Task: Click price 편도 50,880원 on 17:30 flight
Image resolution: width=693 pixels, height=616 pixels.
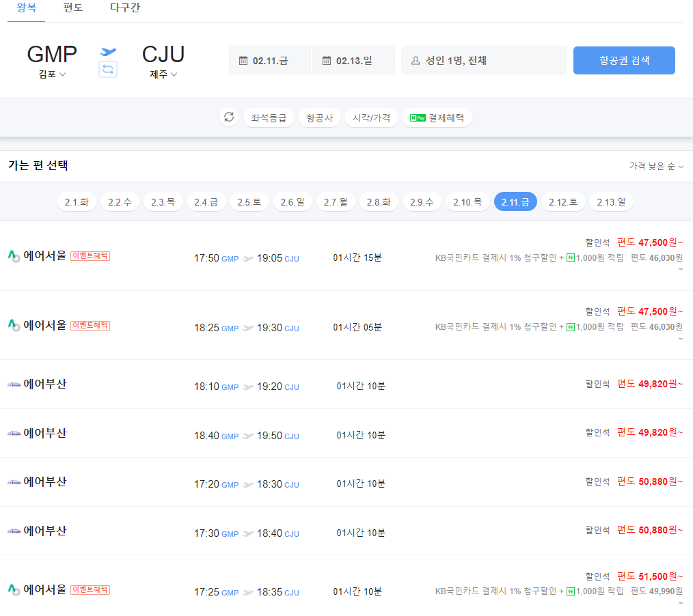Action: tap(650, 531)
